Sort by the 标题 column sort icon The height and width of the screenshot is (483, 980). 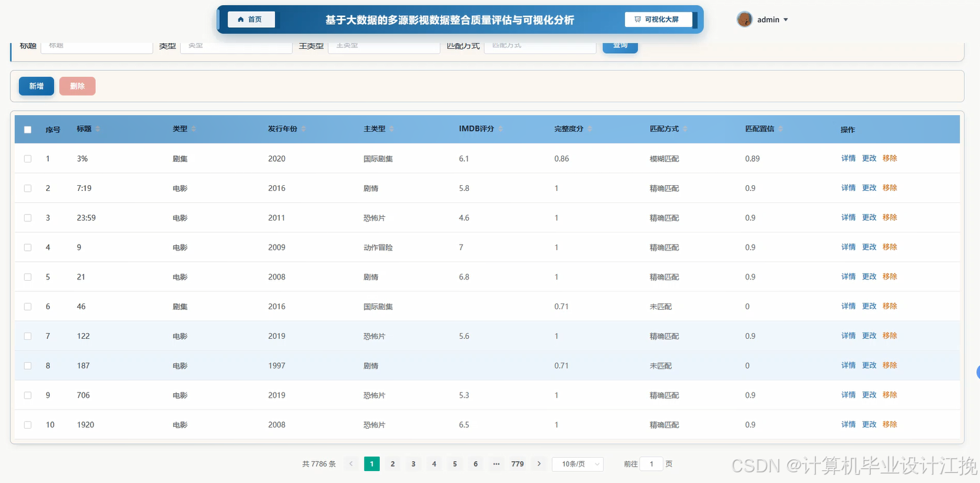click(x=97, y=129)
